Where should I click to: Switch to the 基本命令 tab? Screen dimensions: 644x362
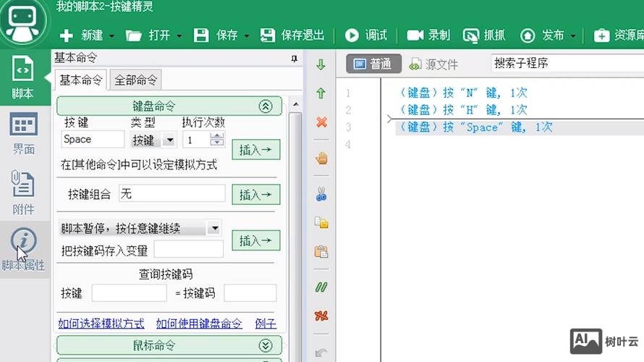coord(81,80)
